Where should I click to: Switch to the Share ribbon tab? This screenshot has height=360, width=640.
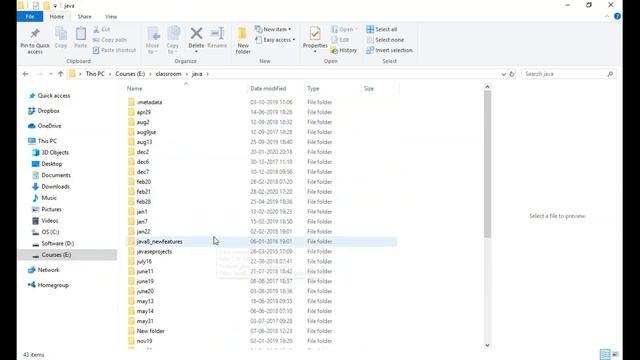pyautogui.click(x=84, y=17)
